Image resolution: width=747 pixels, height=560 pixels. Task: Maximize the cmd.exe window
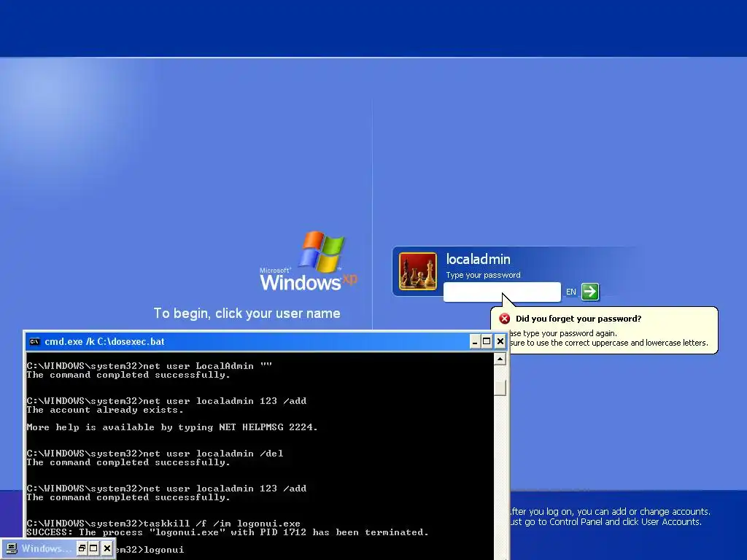coord(487,341)
